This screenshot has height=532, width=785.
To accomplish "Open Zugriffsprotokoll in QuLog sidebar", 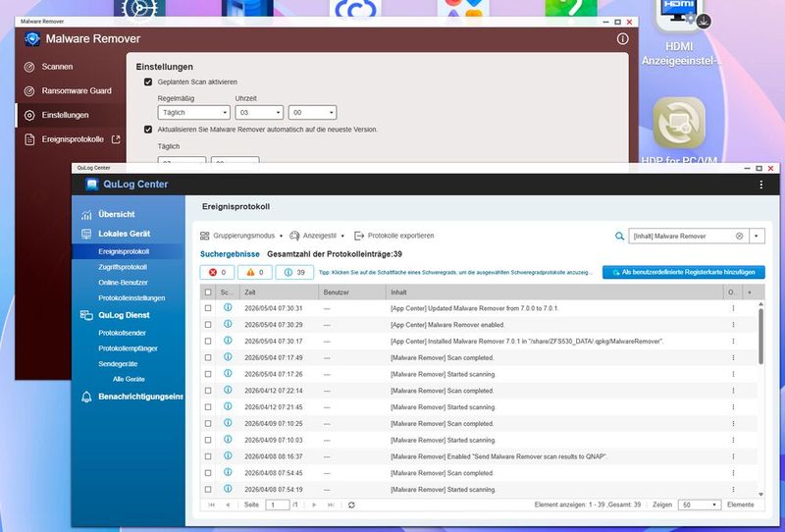I will pyautogui.click(x=123, y=267).
